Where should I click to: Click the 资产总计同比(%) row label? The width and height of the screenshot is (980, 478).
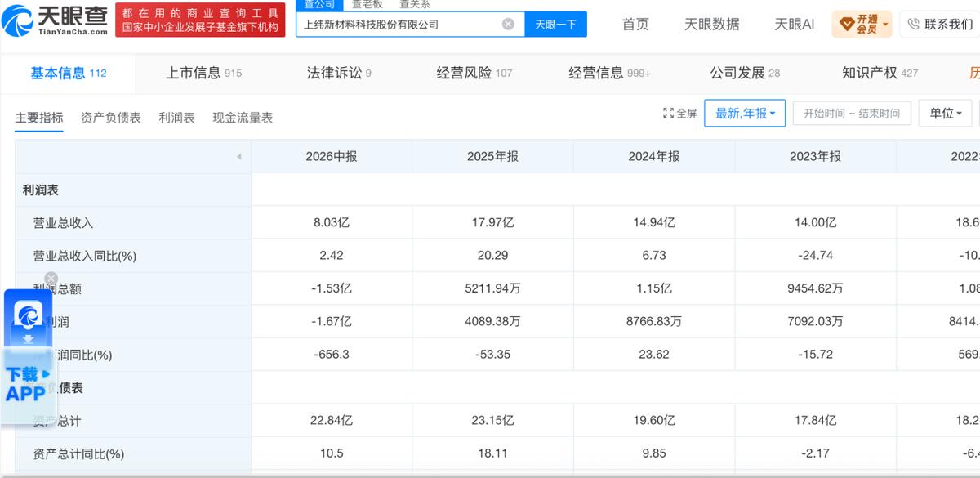coord(78,453)
